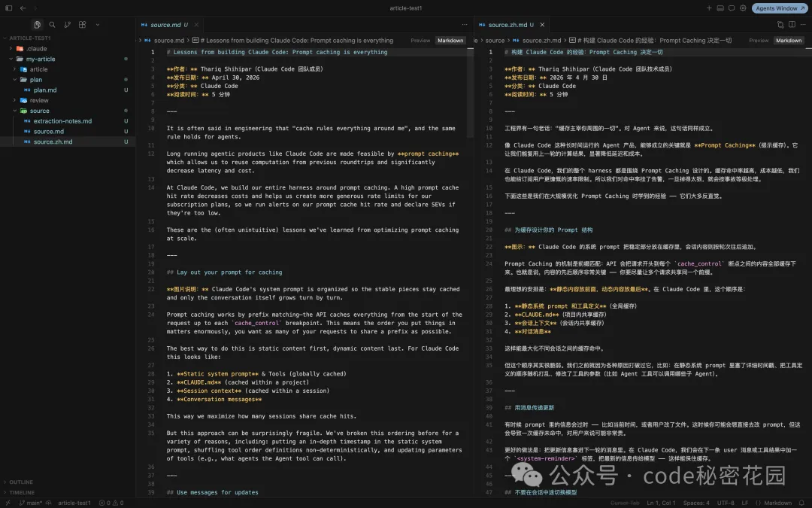Expand more sidebar views chevron
Screen dimensions: 812x508
pos(97,24)
